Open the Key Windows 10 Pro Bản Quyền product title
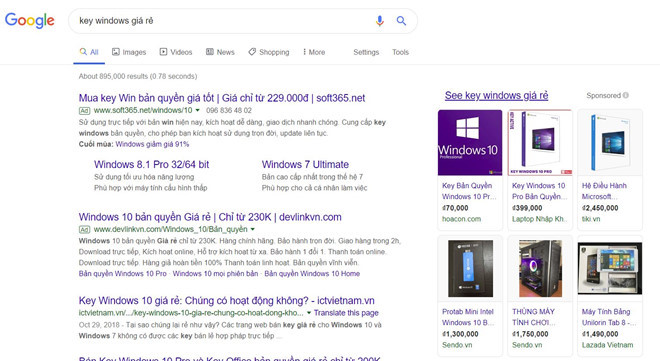 [x=540, y=191]
